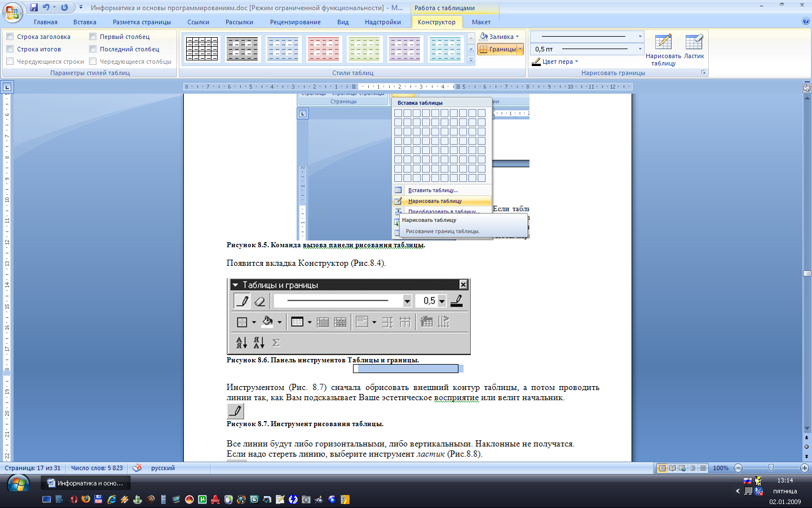
Task: Click the русский language status button
Action: click(x=163, y=468)
